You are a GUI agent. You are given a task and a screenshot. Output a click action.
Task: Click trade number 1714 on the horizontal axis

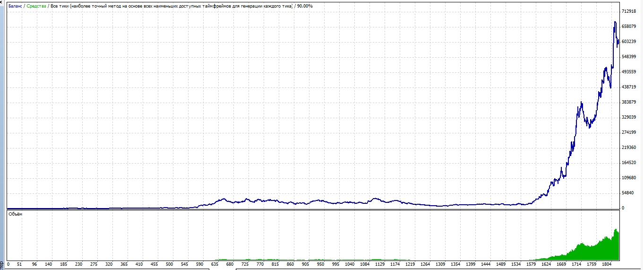point(577,265)
